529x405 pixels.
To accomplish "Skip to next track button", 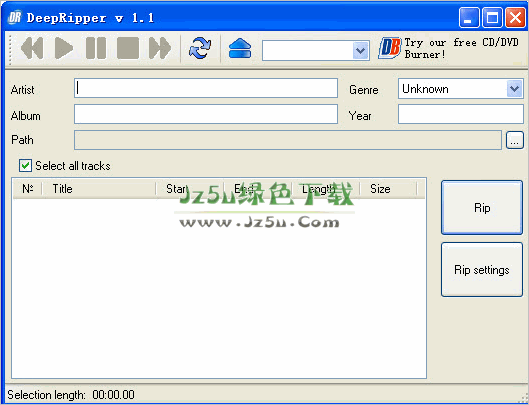I will coord(160,48).
